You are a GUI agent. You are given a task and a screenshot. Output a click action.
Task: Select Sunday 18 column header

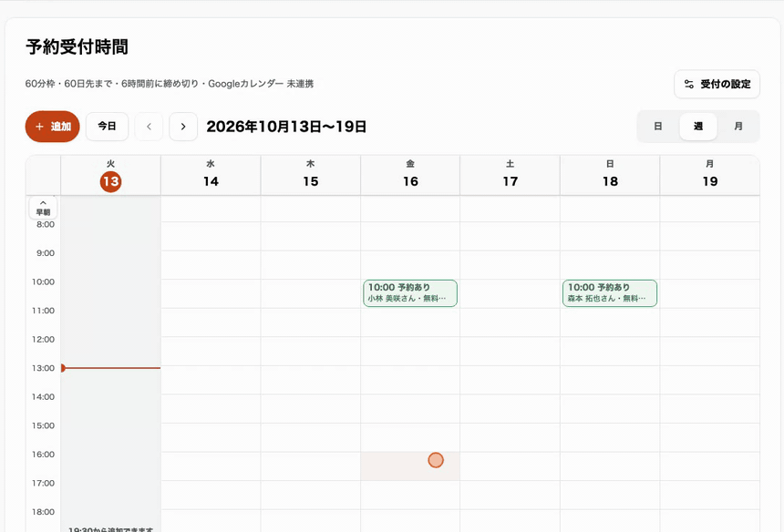610,175
